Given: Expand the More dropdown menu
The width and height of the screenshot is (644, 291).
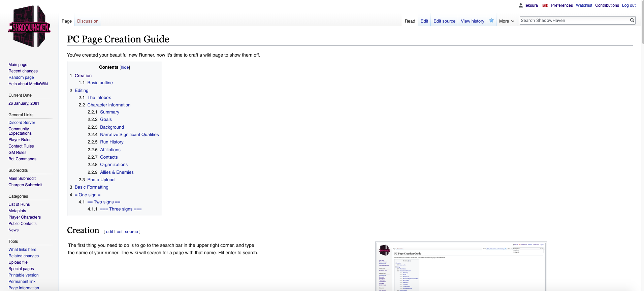Looking at the screenshot, I should [x=507, y=21].
